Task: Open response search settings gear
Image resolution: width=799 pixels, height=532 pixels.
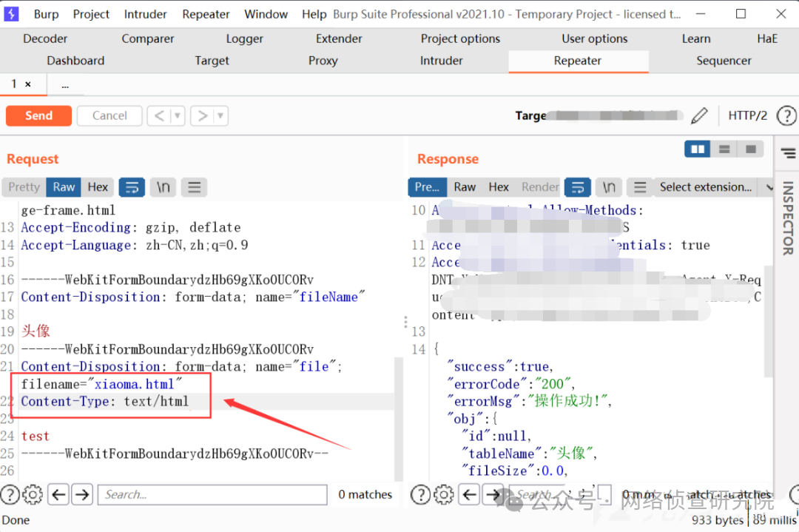Action: (443, 494)
